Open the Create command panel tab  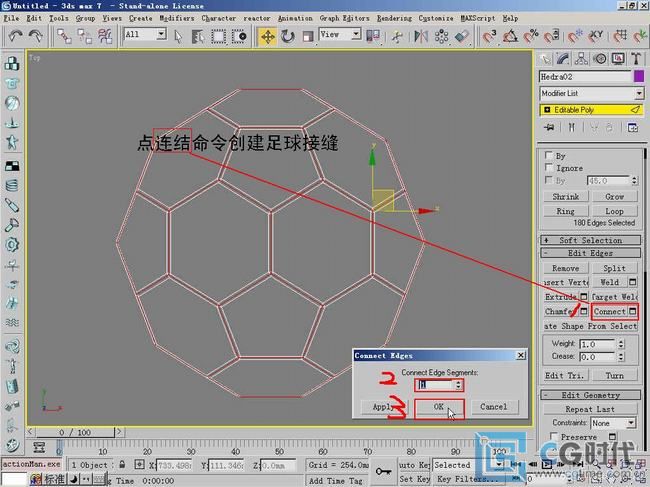(547, 58)
